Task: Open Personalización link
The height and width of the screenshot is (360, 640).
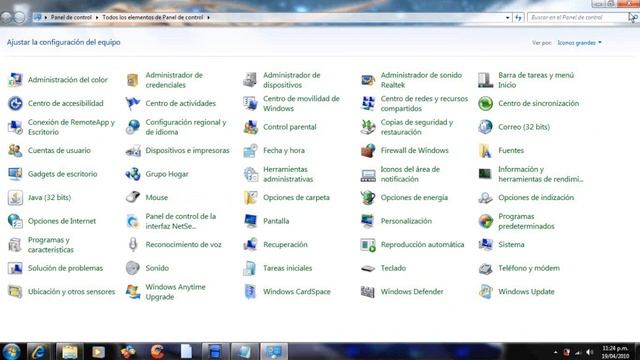Action: pos(406,221)
